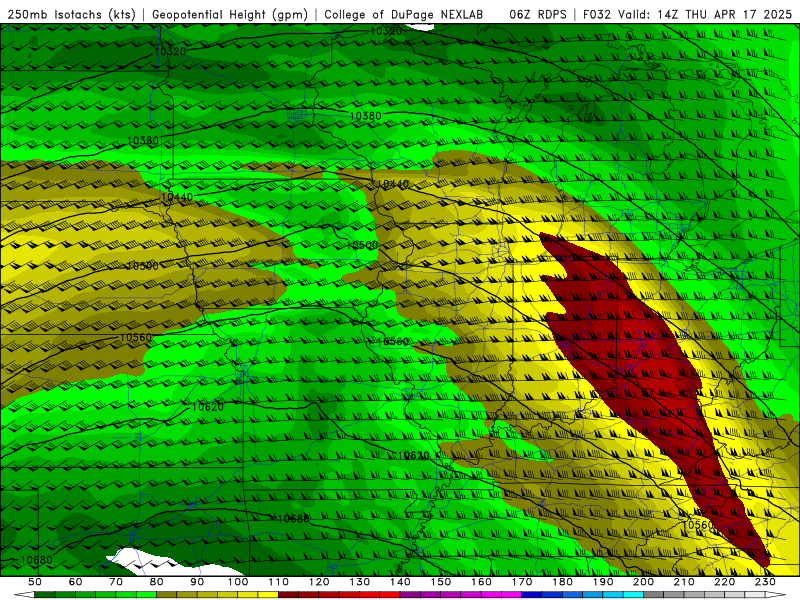Click the 120 value on the color scale

[319, 582]
